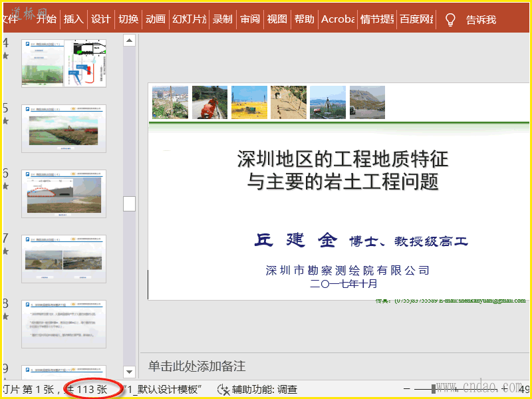Viewport: 532px width, 399px height.
Task: Click the animation star beside slide 7
Action: (5, 251)
